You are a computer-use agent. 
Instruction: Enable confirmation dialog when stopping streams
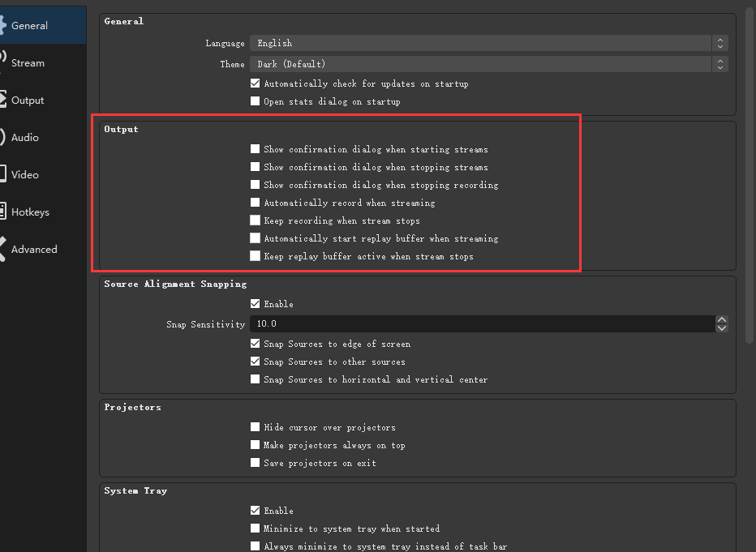point(255,167)
